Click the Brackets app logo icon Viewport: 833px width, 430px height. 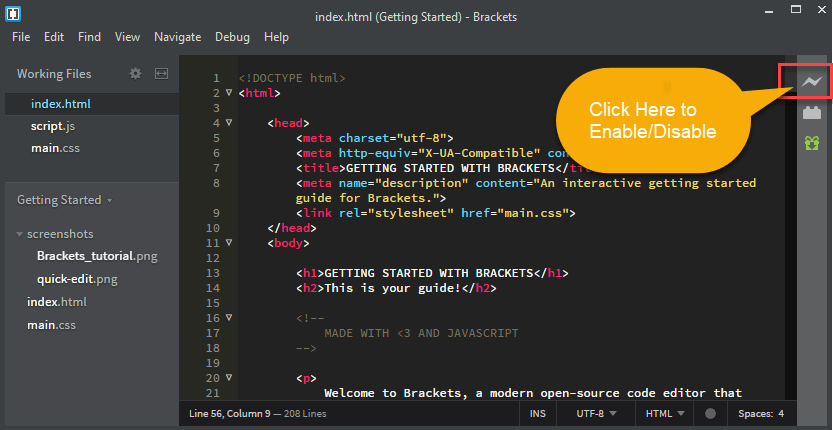pyautogui.click(x=13, y=14)
